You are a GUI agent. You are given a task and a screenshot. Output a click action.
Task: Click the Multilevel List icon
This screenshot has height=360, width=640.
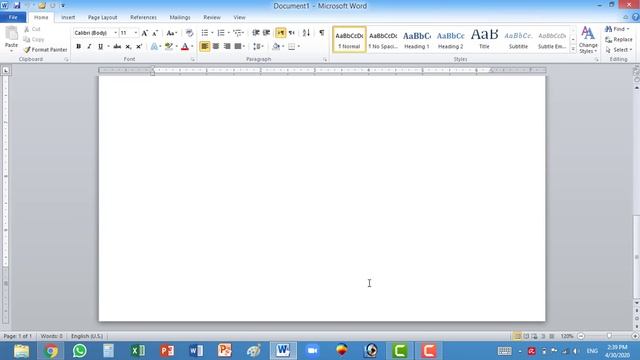(238, 33)
